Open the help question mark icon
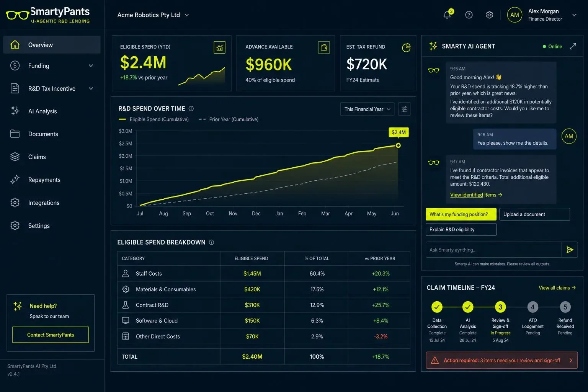The width and height of the screenshot is (588, 392). (469, 15)
